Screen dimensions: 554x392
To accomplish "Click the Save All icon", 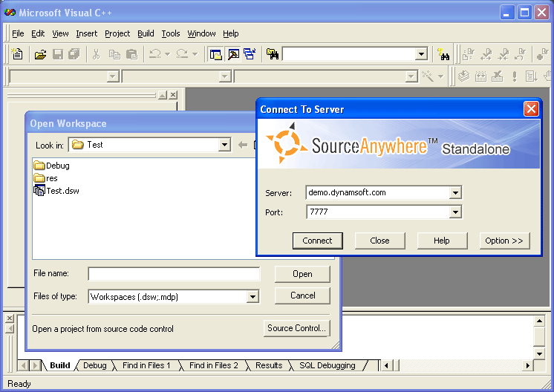I will [74, 54].
